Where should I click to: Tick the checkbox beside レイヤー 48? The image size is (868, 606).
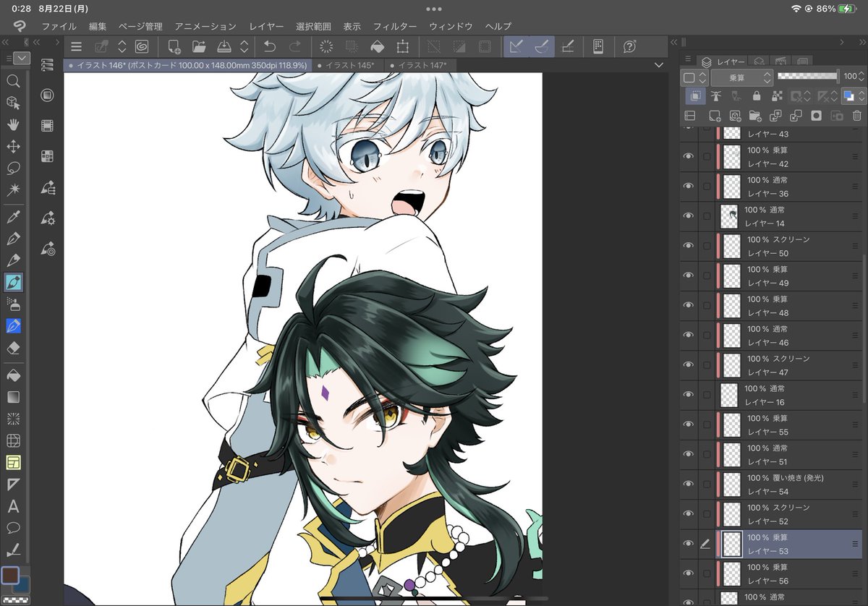[707, 305]
